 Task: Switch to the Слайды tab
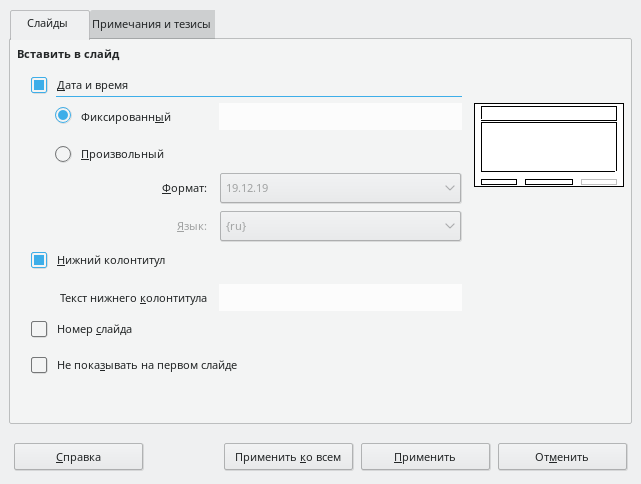tap(49, 24)
